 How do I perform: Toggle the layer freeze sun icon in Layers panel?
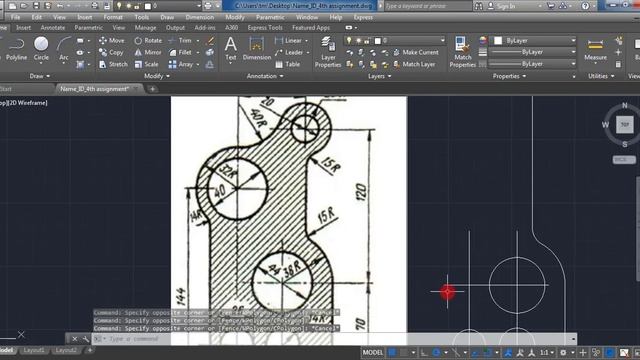coord(358,40)
